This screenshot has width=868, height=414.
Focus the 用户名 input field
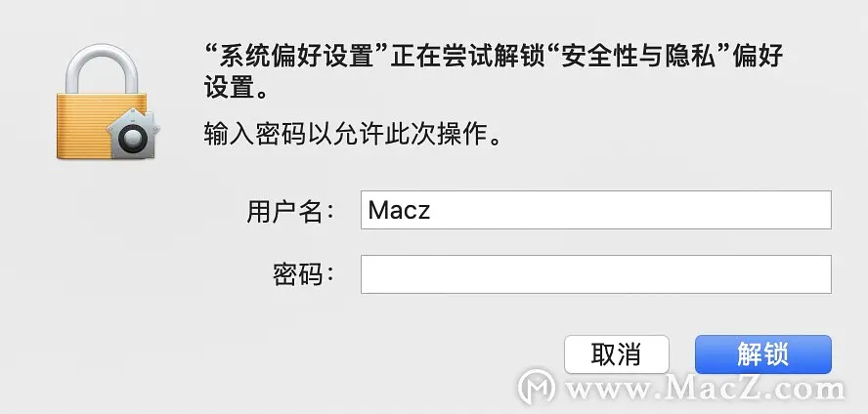595,210
